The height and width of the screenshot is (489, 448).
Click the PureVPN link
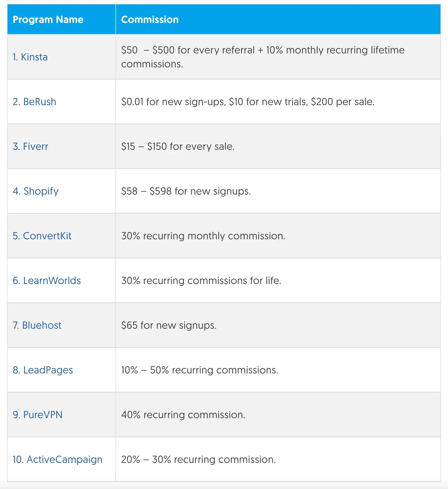click(38, 415)
